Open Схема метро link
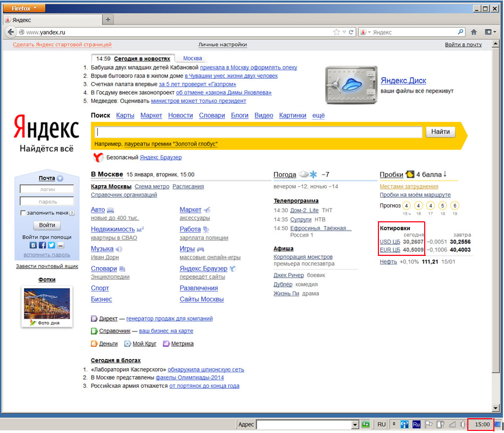 pyautogui.click(x=152, y=187)
